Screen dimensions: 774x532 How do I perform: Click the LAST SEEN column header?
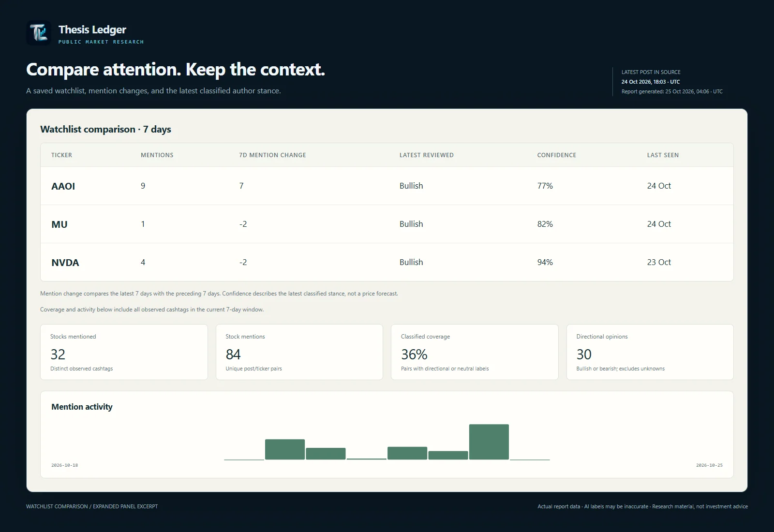tap(663, 155)
